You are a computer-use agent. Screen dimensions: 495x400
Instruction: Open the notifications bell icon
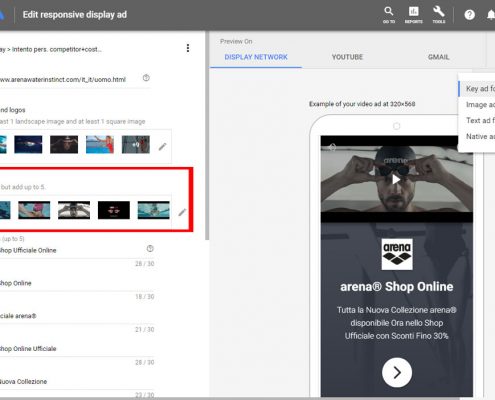491,15
